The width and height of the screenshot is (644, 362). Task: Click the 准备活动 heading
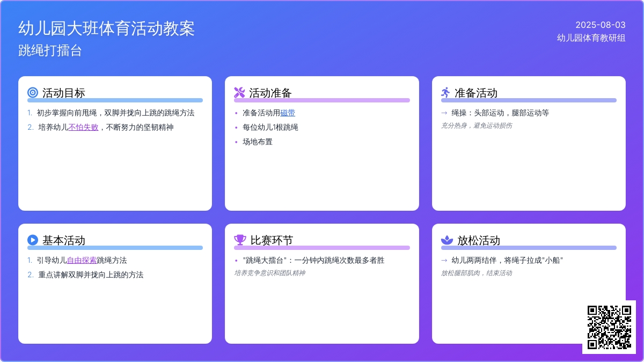pyautogui.click(x=476, y=93)
